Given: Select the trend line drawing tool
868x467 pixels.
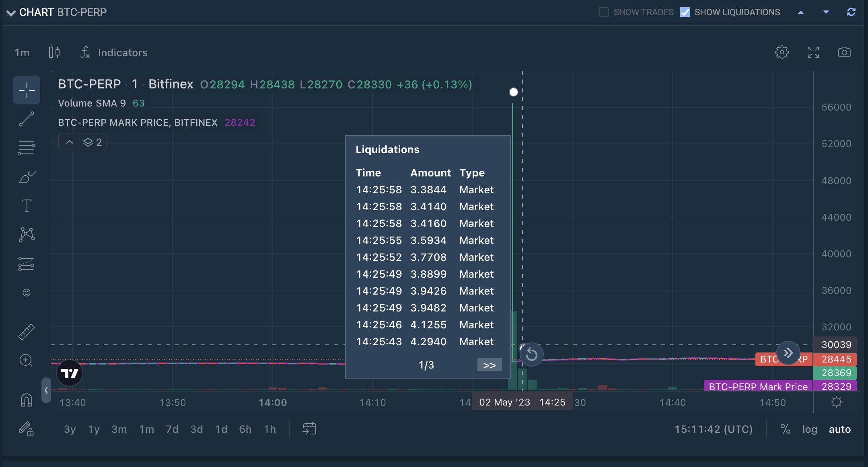Looking at the screenshot, I should tap(27, 119).
